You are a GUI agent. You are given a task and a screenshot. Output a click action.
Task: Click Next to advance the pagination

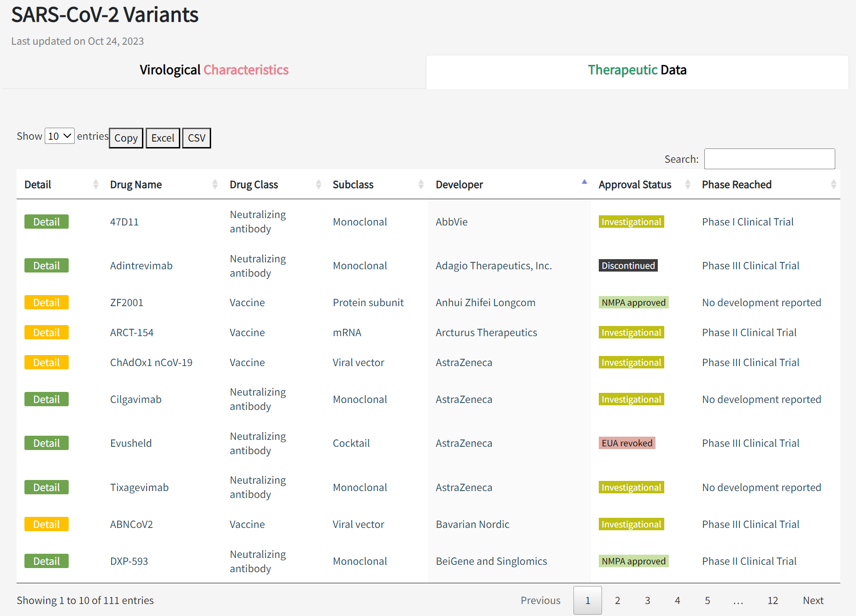(813, 600)
